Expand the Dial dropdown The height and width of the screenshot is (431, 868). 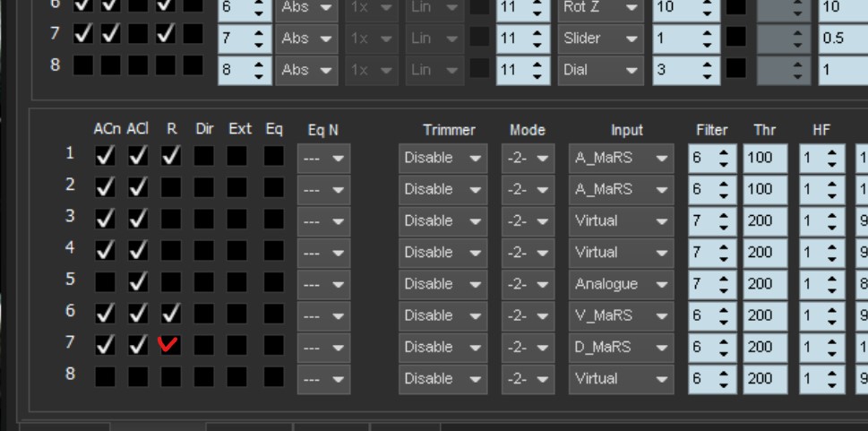click(x=601, y=70)
